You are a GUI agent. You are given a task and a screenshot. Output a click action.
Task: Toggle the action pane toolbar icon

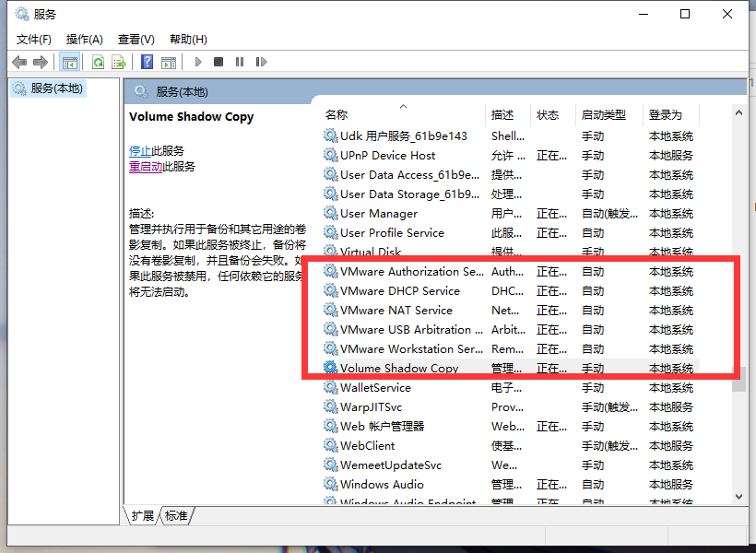click(x=169, y=62)
